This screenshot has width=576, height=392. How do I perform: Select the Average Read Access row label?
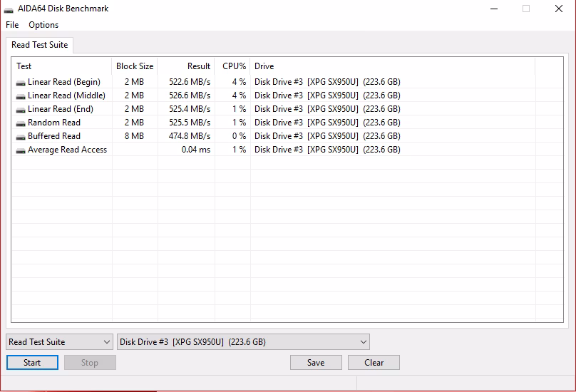[x=67, y=150]
